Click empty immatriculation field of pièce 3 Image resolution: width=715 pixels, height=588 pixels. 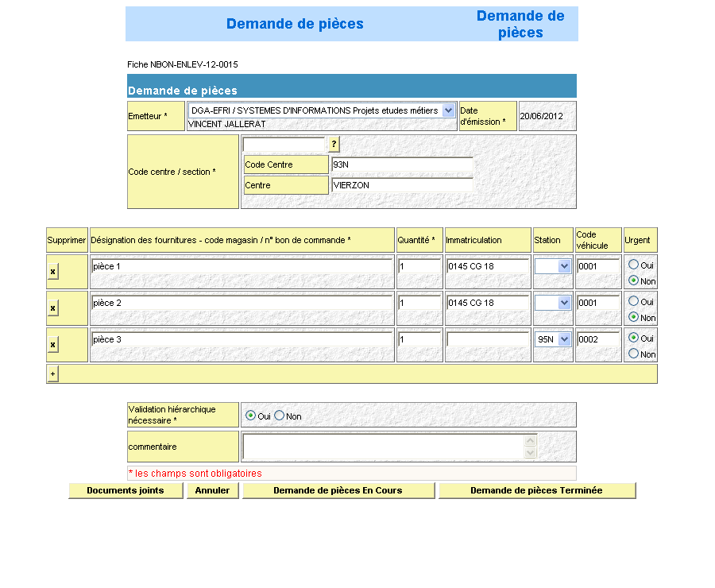(488, 339)
